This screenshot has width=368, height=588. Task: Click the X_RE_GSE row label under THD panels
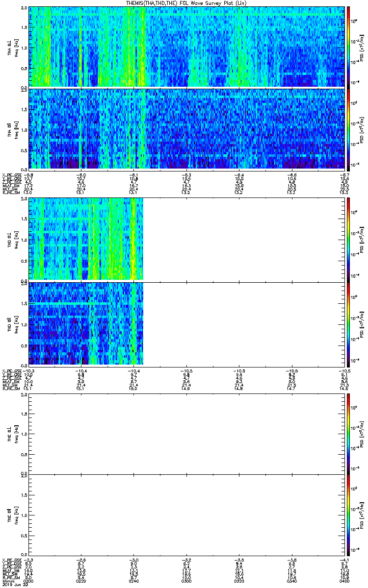point(12,370)
